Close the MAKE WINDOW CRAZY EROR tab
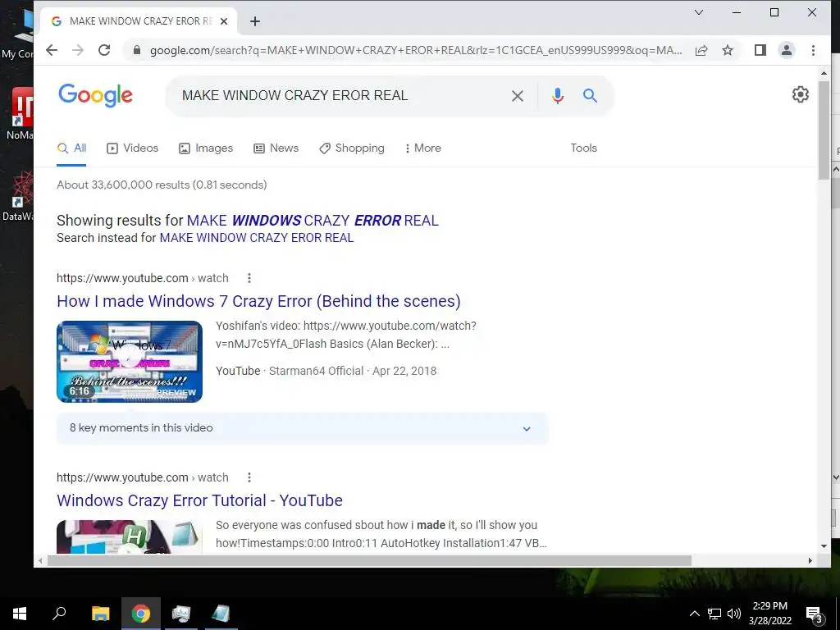Screen dimensions: 840x630 [x=224, y=21]
